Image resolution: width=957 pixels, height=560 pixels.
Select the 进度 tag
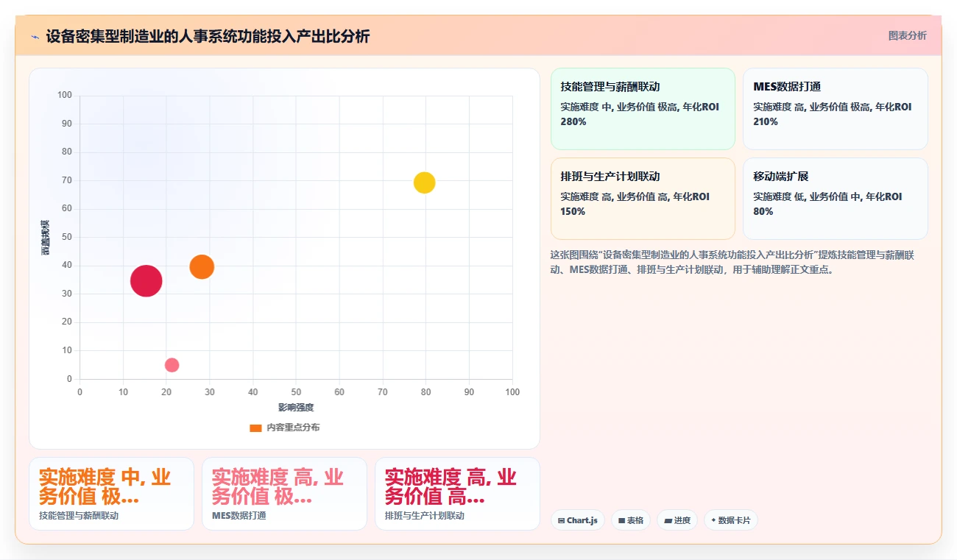tap(677, 520)
